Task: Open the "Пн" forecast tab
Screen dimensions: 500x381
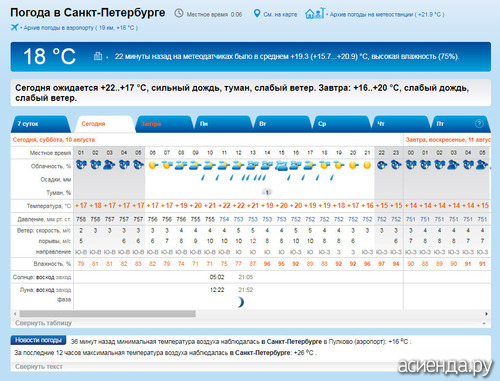Action: click(223, 124)
